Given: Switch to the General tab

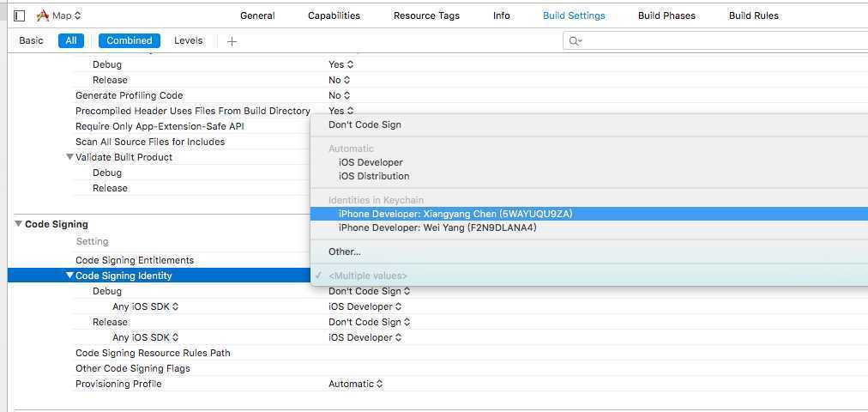Looking at the screenshot, I should tap(257, 15).
